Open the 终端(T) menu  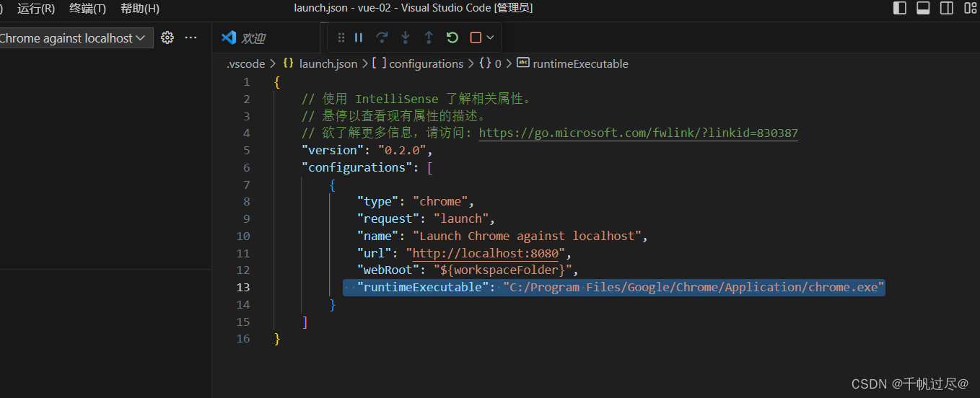pos(87,9)
